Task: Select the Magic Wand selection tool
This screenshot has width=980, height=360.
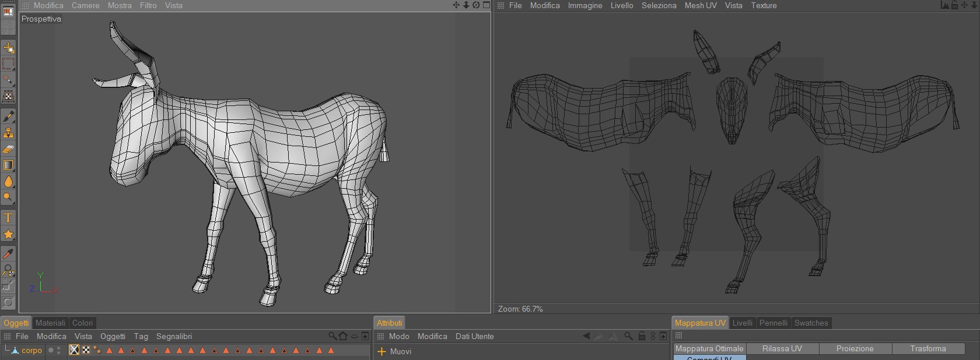Action: point(8,79)
